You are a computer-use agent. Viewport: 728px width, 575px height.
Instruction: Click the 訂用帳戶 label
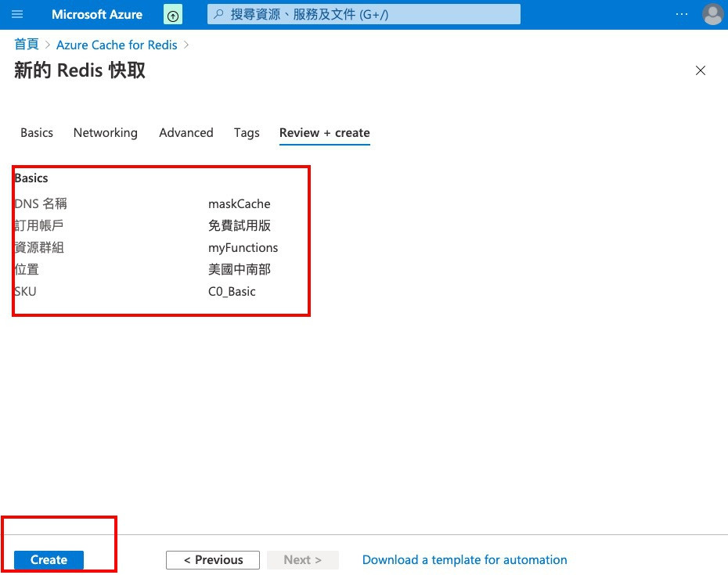(x=39, y=225)
